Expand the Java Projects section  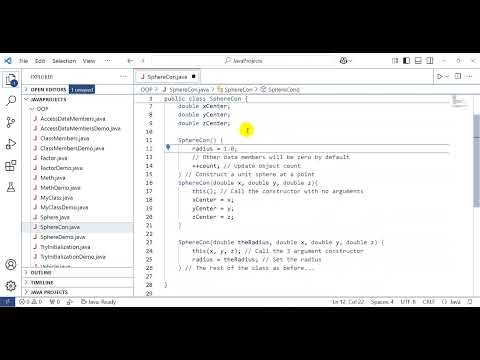tap(78, 292)
